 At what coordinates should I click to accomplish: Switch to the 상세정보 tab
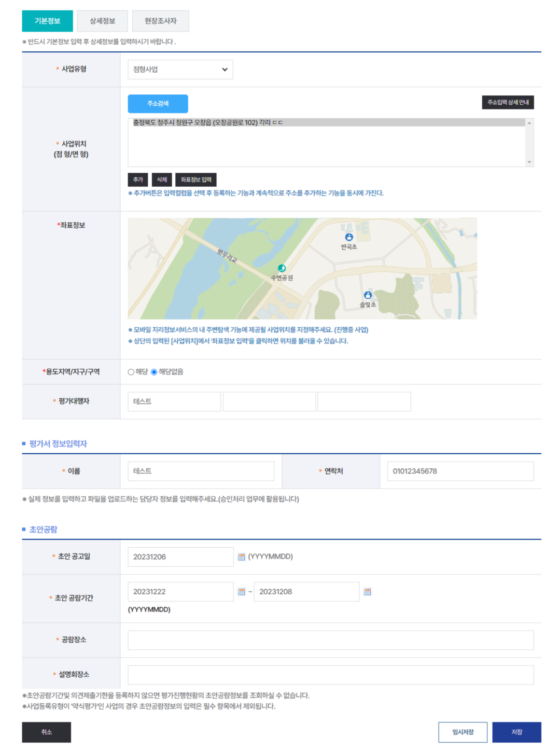(x=102, y=21)
